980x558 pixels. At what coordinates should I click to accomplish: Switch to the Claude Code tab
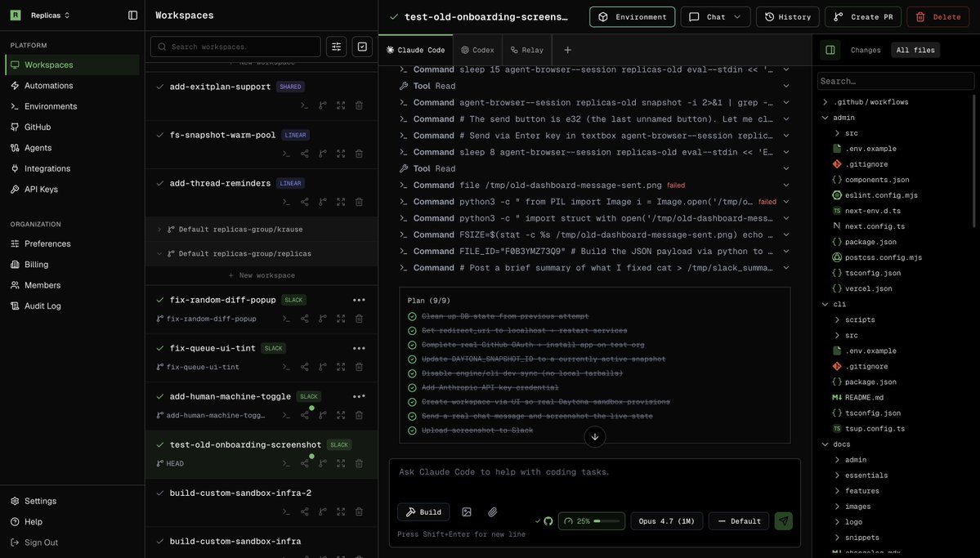pos(416,50)
